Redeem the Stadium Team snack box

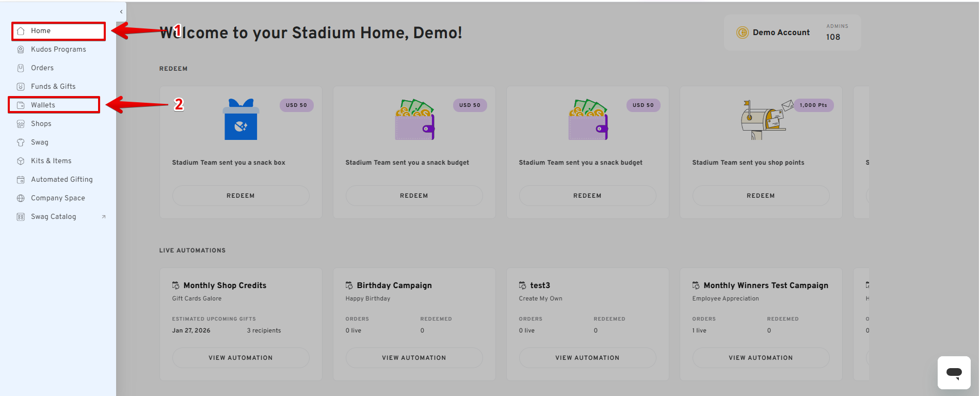(x=240, y=196)
